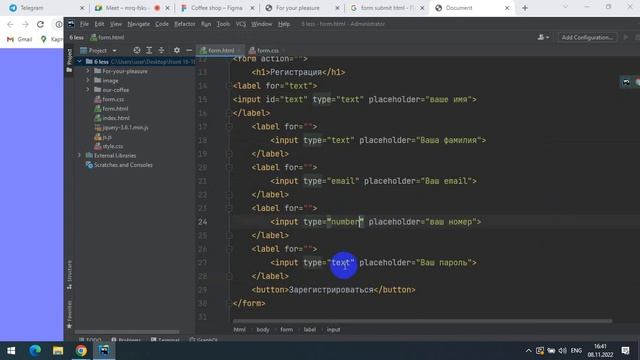The height and width of the screenshot is (360, 640).
Task: Click the Expand All icon in Project toolbar
Action: 149,50
